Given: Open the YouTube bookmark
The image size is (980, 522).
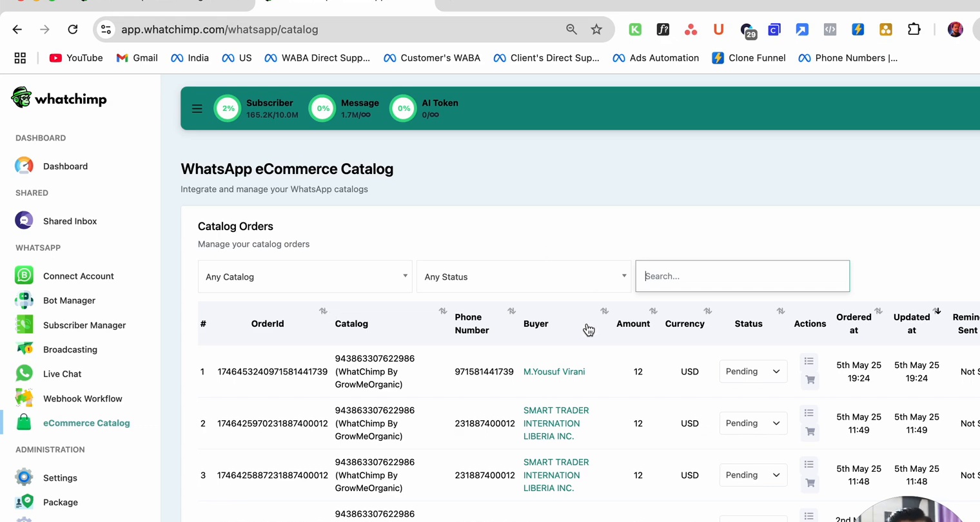Looking at the screenshot, I should 76,58.
